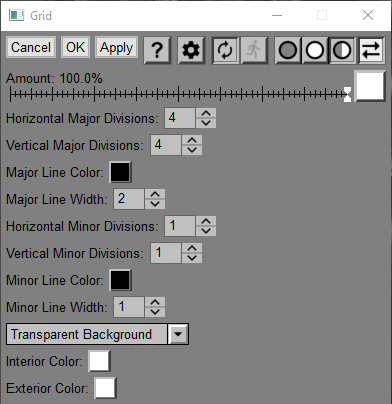Screen dimensions: 392x404
Task: Open settings via the gear icon
Action: tap(191, 50)
